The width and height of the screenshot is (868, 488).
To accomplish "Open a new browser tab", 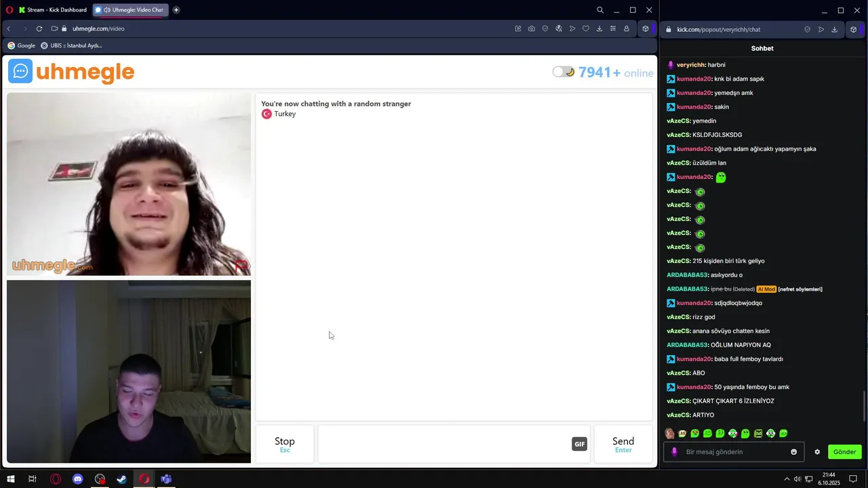I will (176, 10).
